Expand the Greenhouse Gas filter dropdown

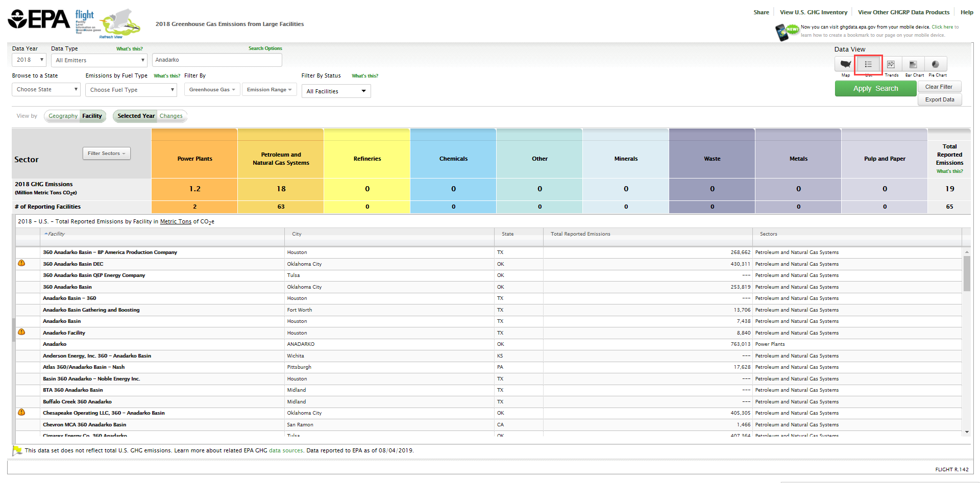(x=212, y=90)
